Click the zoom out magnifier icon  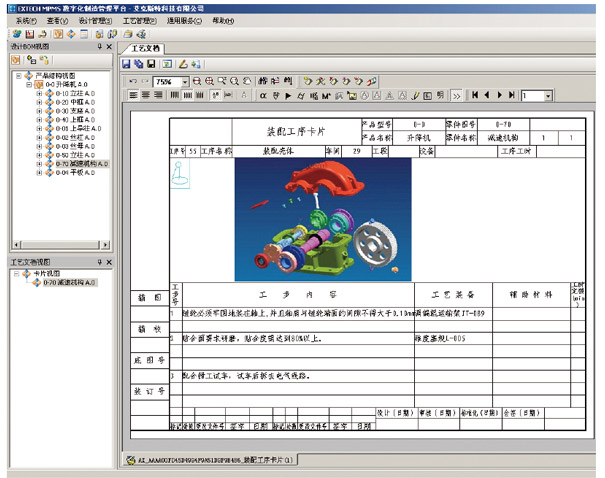[208, 80]
